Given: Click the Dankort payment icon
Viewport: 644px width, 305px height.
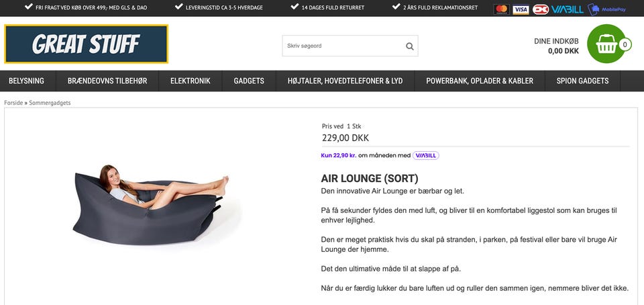Looking at the screenshot, I should (x=541, y=9).
